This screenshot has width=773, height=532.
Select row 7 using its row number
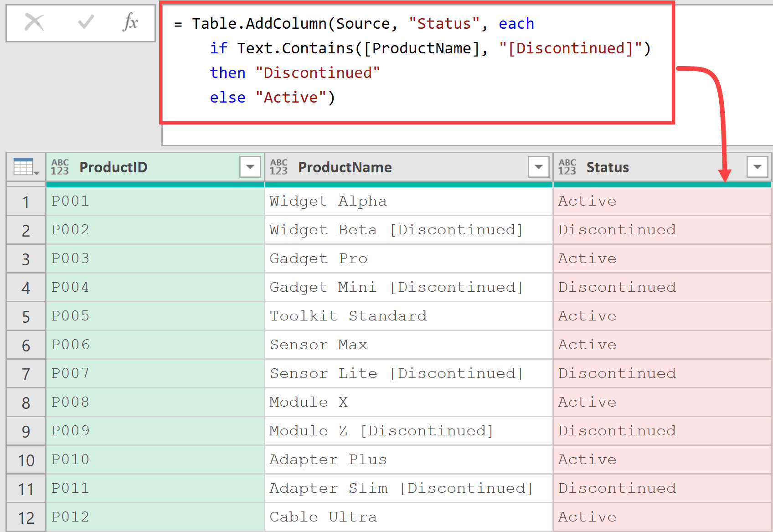(x=26, y=373)
